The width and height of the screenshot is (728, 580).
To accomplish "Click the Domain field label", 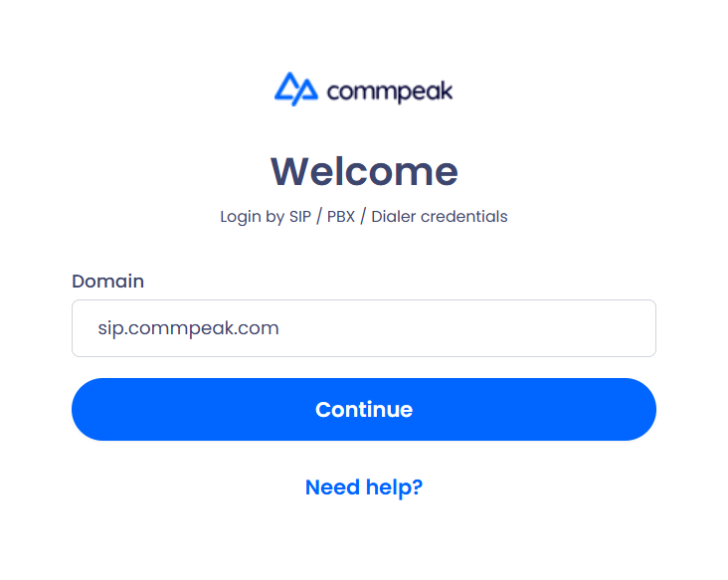I will (107, 282).
